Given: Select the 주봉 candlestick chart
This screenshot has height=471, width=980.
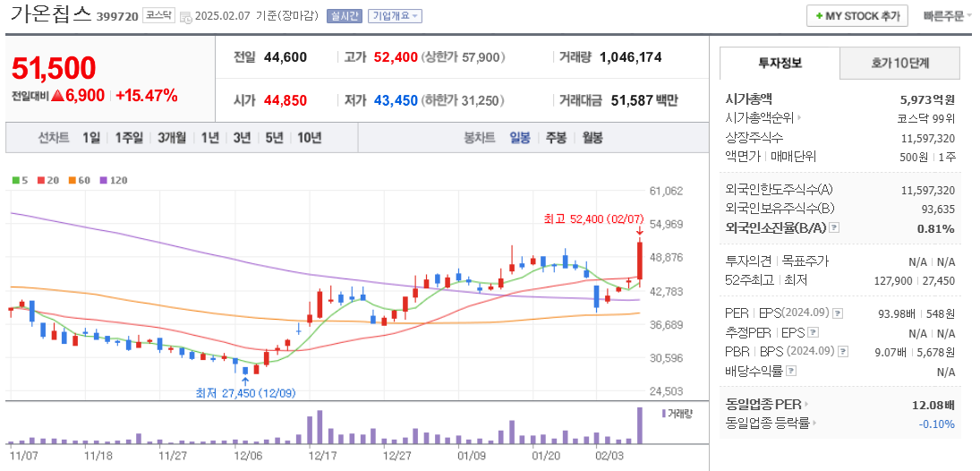Looking at the screenshot, I should pyautogui.click(x=556, y=138).
